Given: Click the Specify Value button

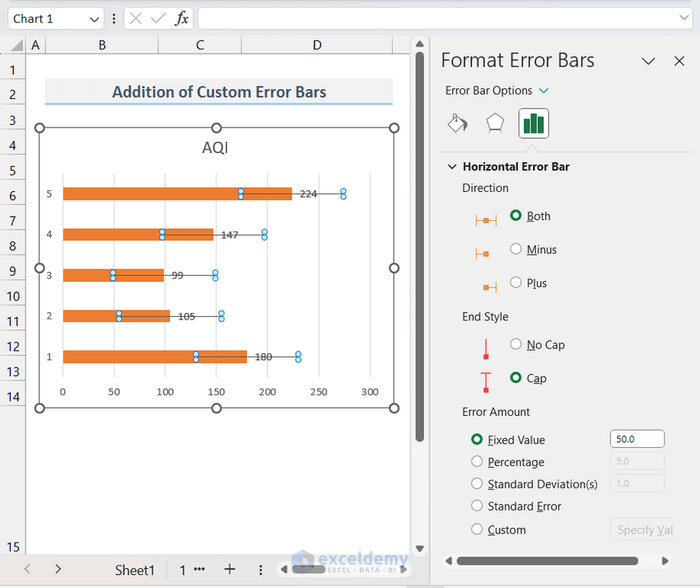Looking at the screenshot, I should (642, 530).
